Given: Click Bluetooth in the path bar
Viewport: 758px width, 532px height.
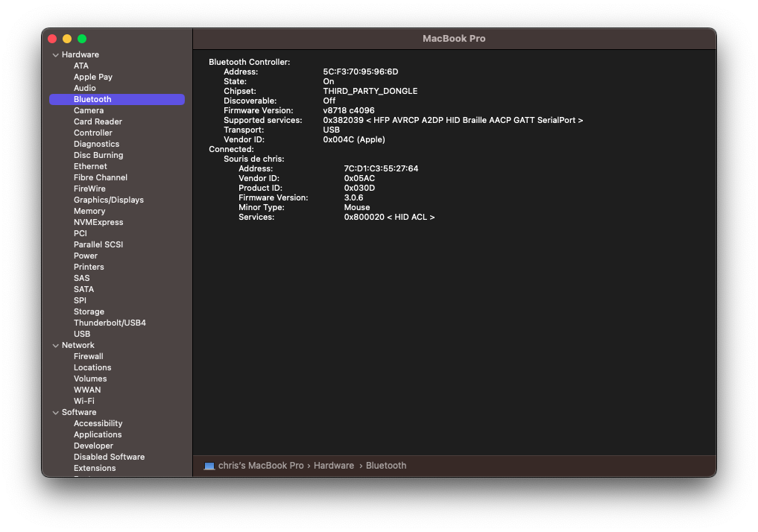Looking at the screenshot, I should coord(386,466).
